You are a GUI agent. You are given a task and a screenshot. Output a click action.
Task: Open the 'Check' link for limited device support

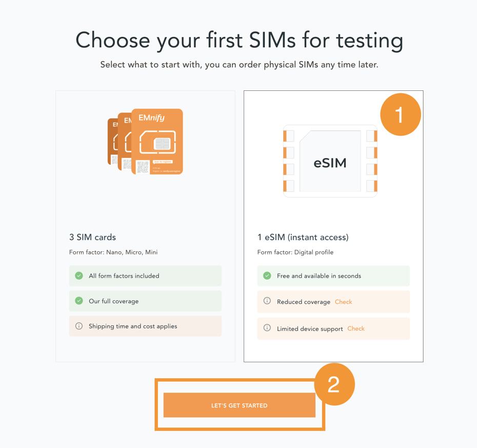[355, 328]
